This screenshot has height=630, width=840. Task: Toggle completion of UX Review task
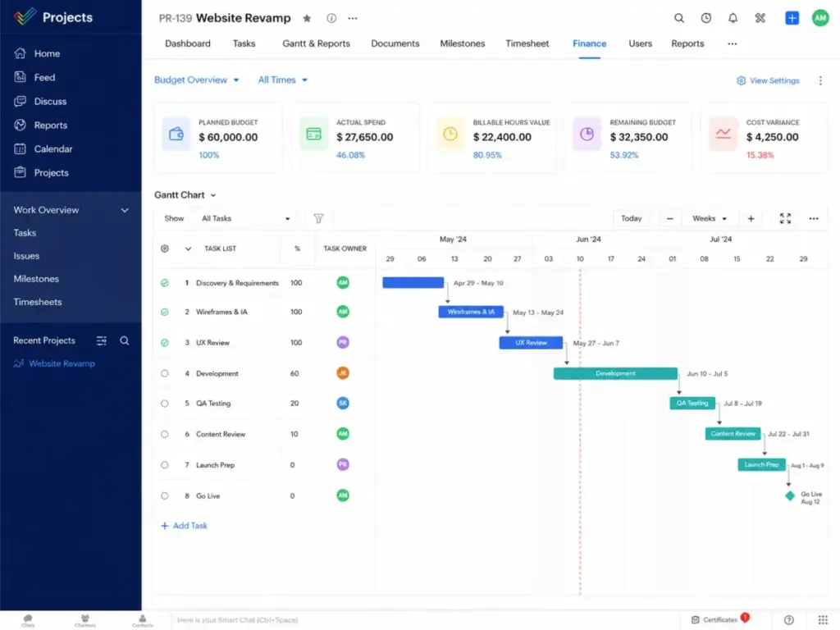[x=164, y=343]
